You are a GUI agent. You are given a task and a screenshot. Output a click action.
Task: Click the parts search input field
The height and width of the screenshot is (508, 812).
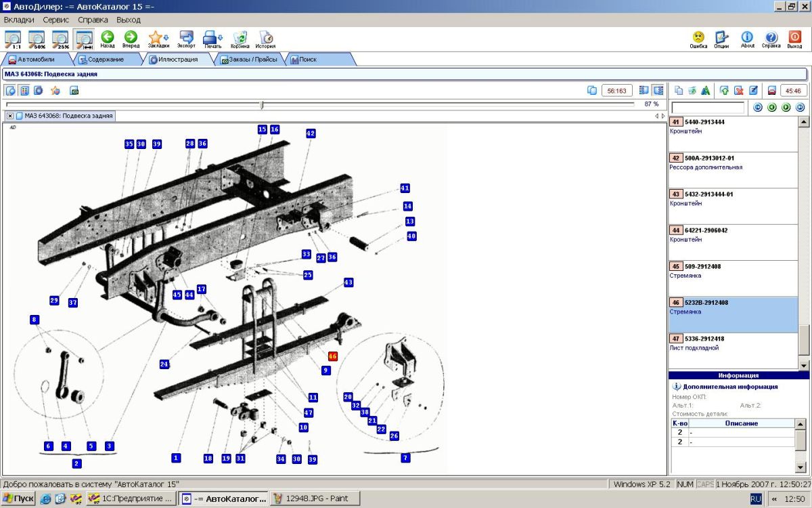pos(708,108)
